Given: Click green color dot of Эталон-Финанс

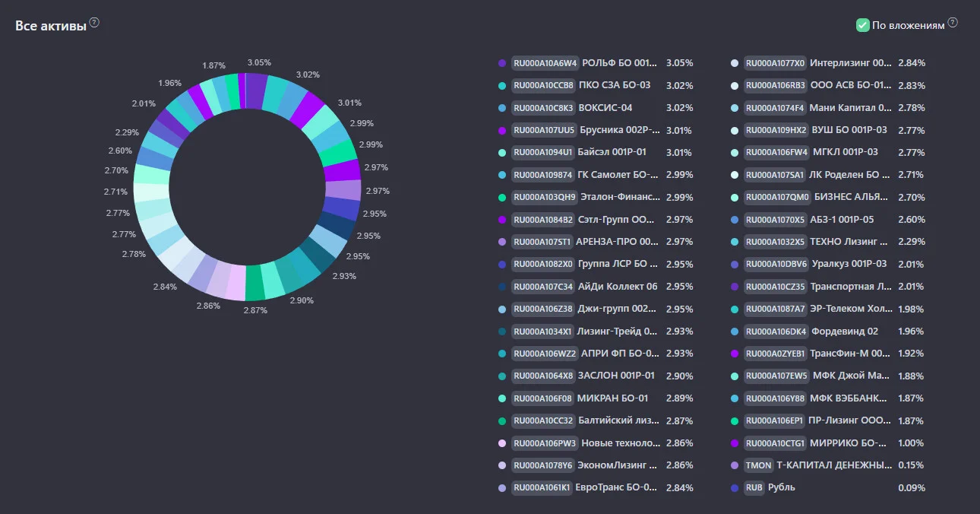Looking at the screenshot, I should point(502,198).
